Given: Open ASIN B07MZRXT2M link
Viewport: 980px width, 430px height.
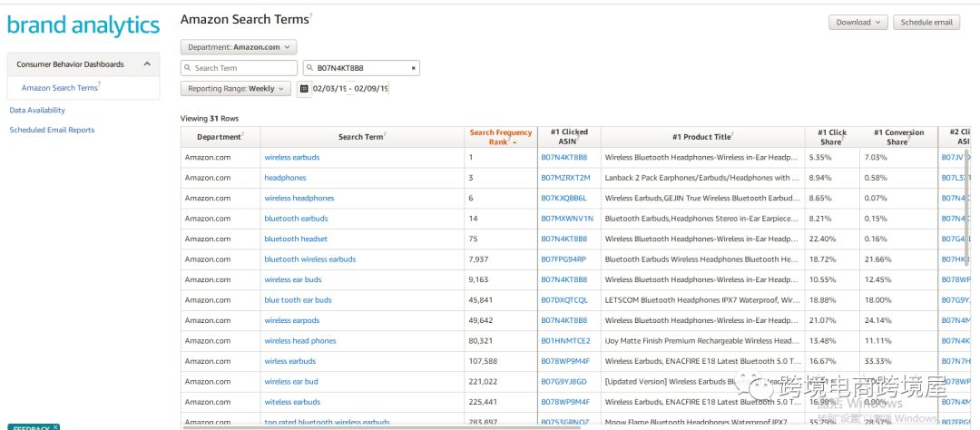Looking at the screenshot, I should coord(565,178).
